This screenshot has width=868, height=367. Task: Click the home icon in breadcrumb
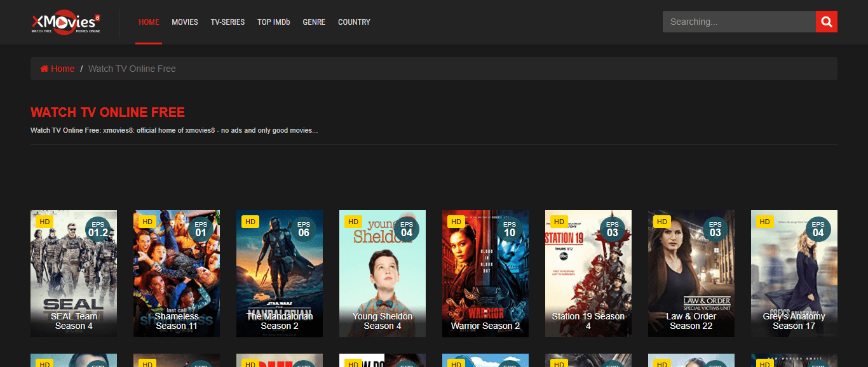(x=44, y=69)
